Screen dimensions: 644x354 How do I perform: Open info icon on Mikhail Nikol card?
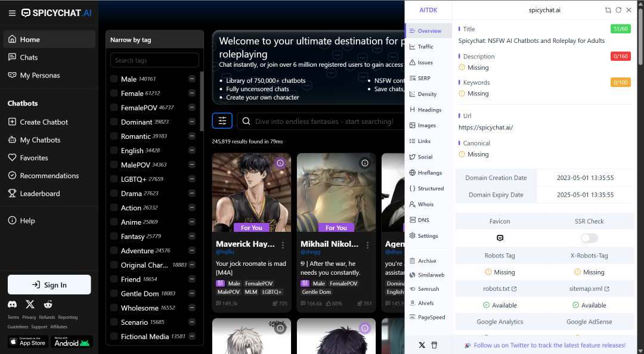pos(365,163)
